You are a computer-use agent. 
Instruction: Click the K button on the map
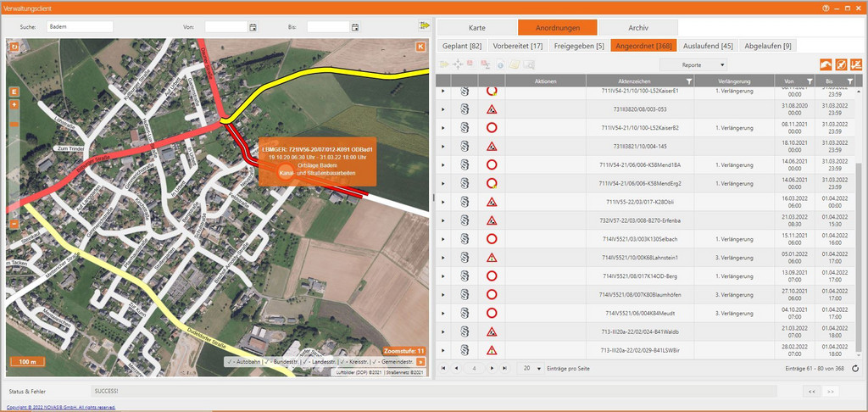click(x=420, y=46)
